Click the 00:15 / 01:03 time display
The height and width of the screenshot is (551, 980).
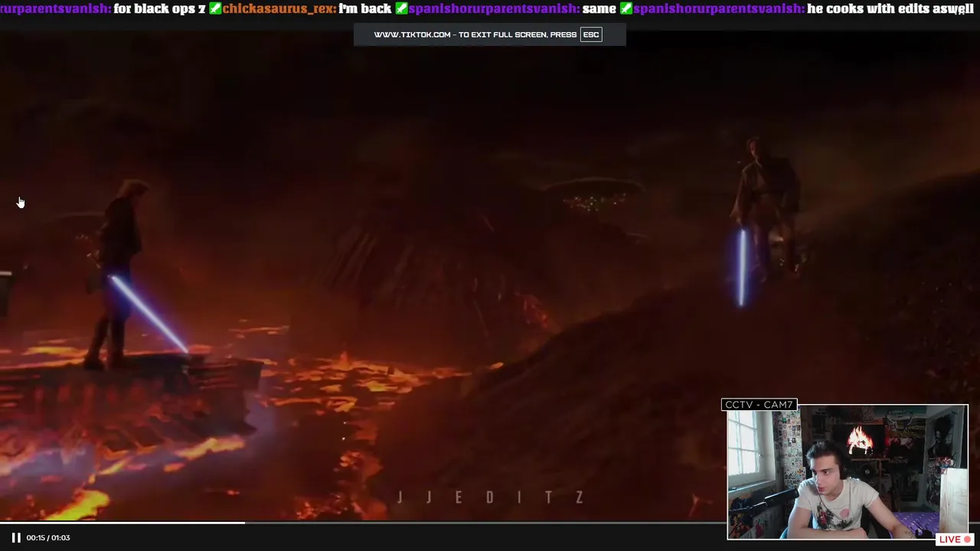[x=48, y=538]
